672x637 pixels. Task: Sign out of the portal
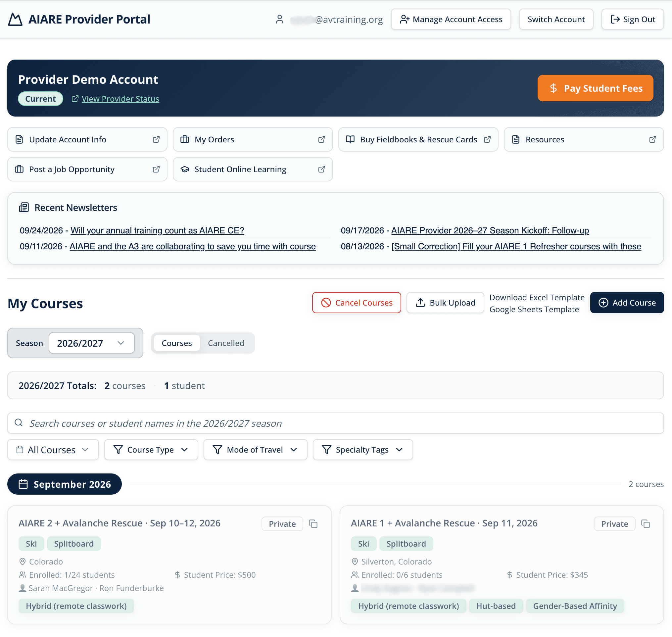[x=633, y=19]
